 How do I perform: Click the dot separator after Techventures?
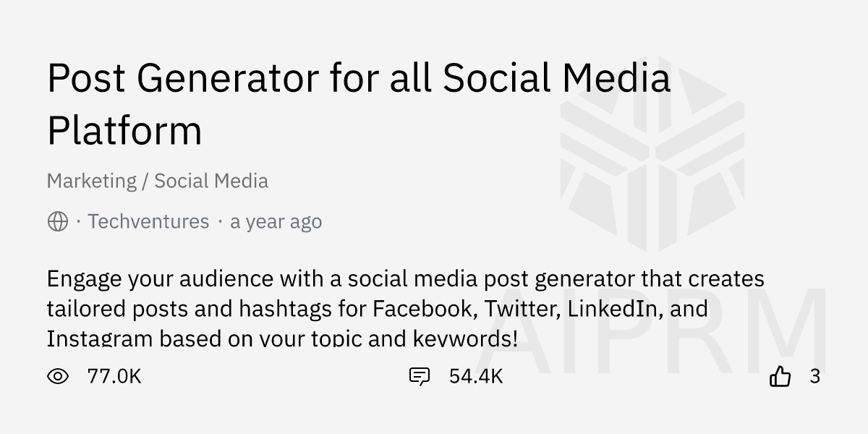click(x=221, y=221)
